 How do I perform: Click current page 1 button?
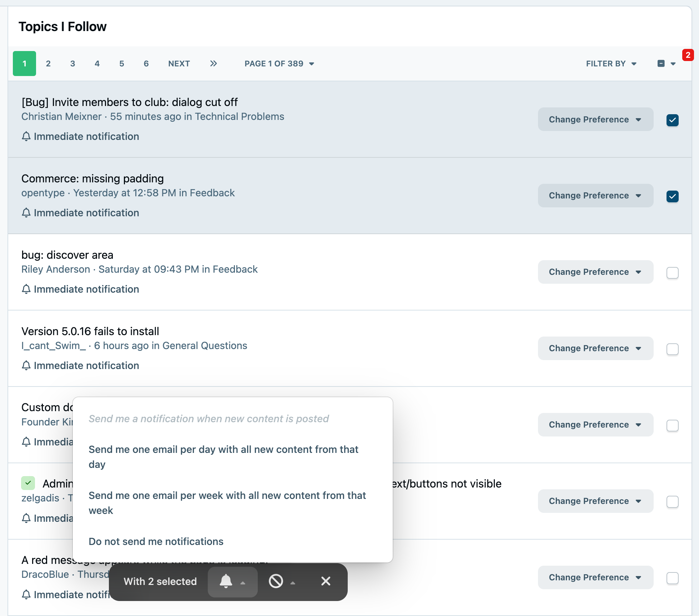[x=24, y=64]
